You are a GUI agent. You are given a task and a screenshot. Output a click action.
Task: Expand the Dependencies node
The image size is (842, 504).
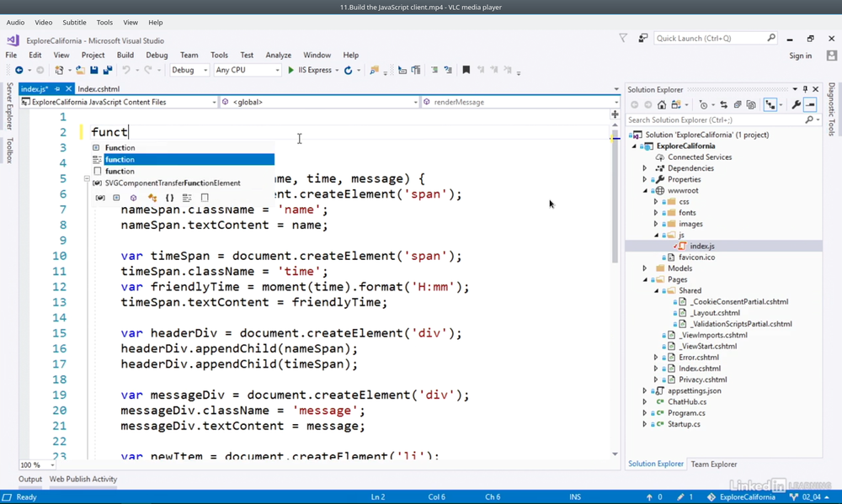click(x=645, y=168)
